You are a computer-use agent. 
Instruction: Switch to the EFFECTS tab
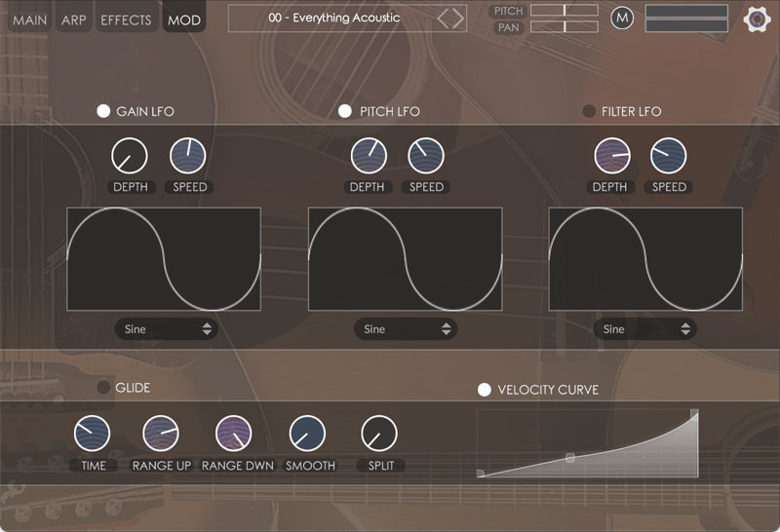point(126,19)
